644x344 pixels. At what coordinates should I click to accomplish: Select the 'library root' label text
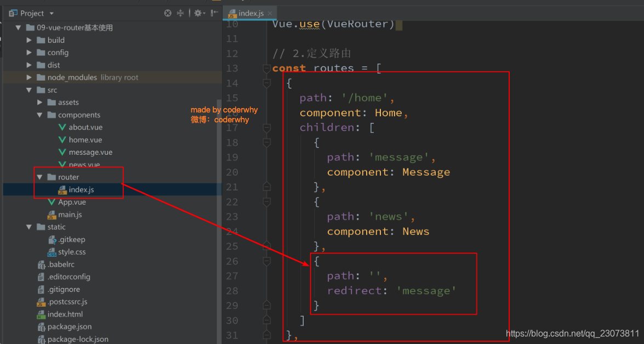pos(119,77)
